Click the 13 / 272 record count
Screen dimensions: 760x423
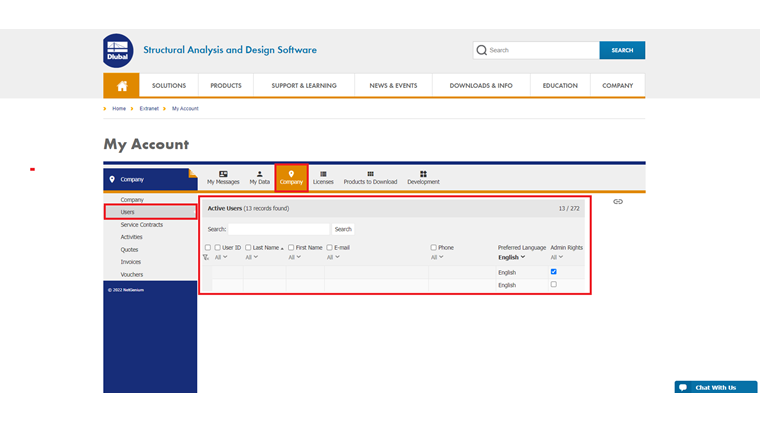[569, 208]
